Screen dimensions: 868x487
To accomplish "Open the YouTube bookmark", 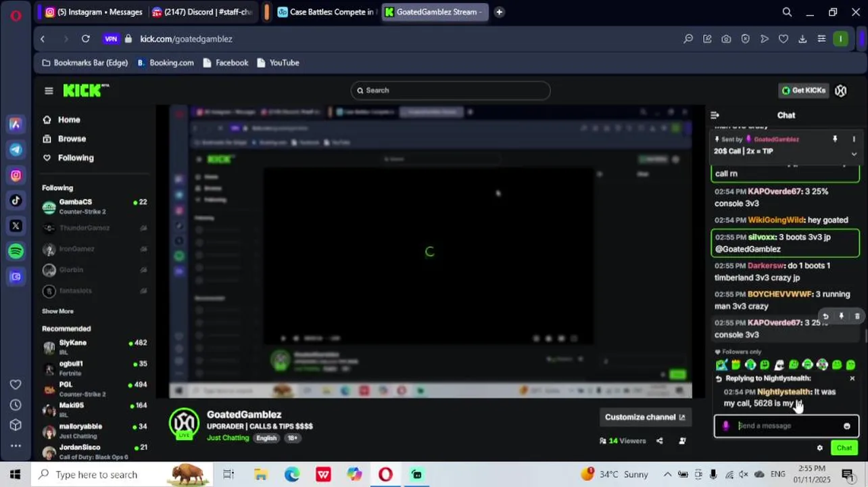I will (x=278, y=62).
